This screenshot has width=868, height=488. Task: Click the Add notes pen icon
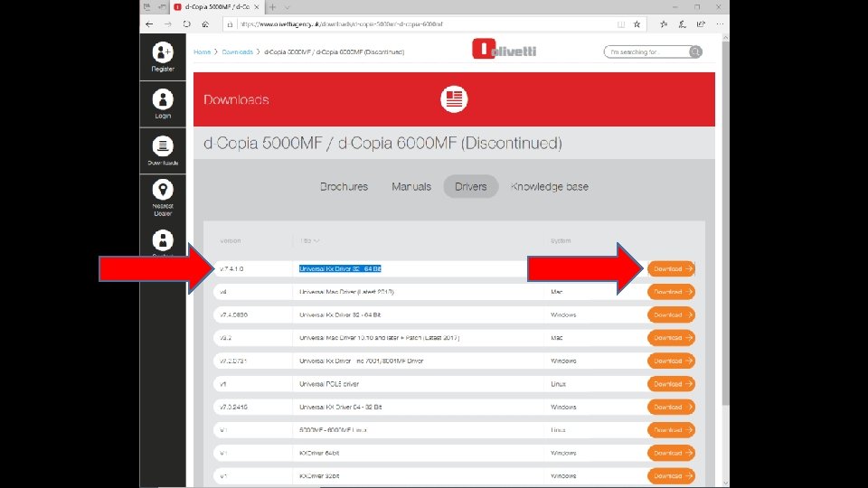pyautogui.click(x=682, y=24)
